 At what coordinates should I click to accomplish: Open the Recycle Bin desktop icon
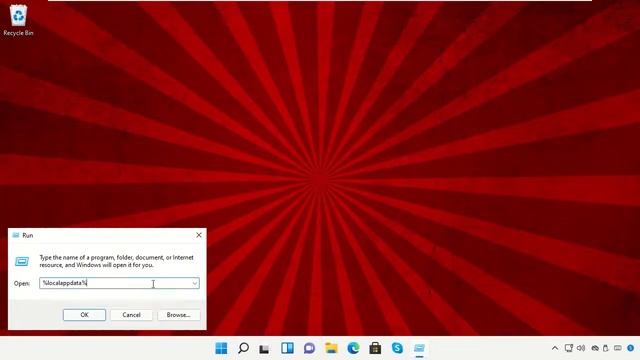(x=18, y=20)
